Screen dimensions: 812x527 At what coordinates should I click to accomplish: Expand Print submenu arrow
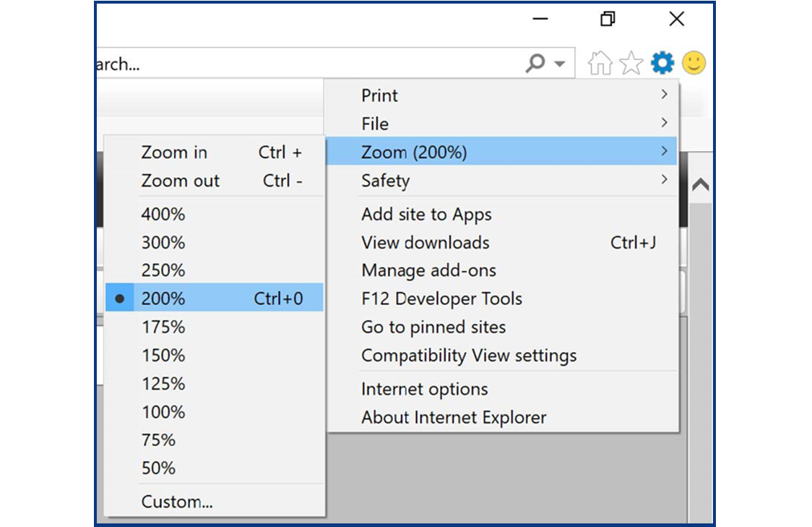tap(665, 94)
